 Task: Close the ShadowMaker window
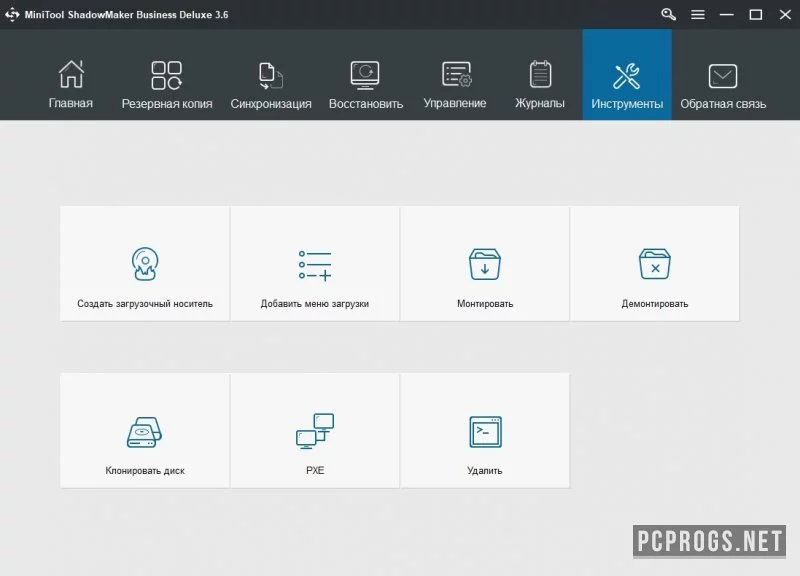coord(785,15)
